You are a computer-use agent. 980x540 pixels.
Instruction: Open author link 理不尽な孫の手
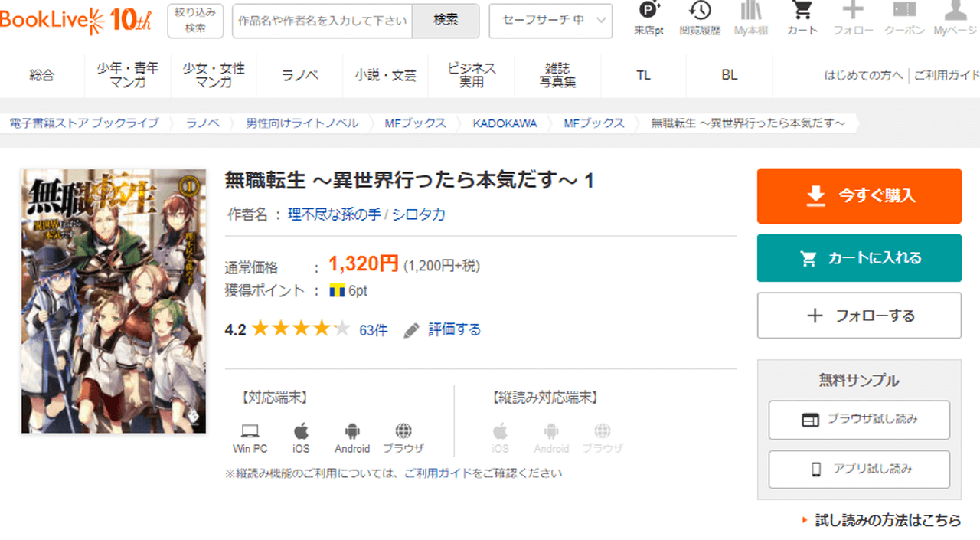[334, 214]
